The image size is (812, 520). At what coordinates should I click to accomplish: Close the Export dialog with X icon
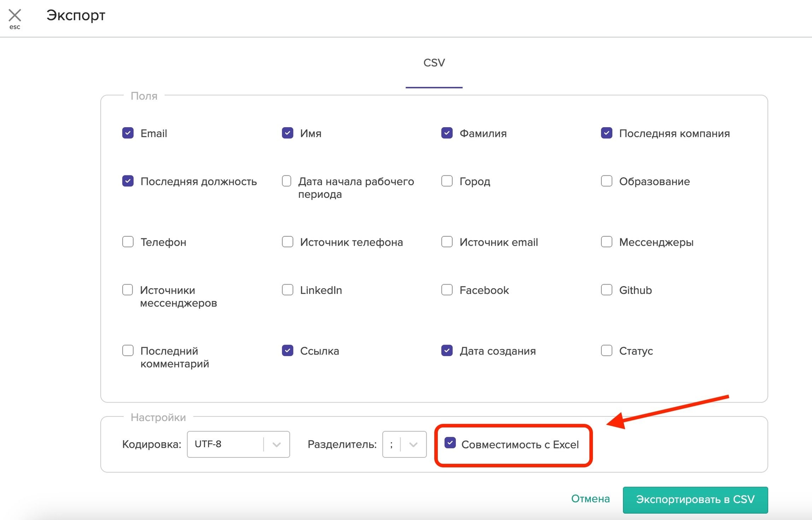tap(15, 16)
